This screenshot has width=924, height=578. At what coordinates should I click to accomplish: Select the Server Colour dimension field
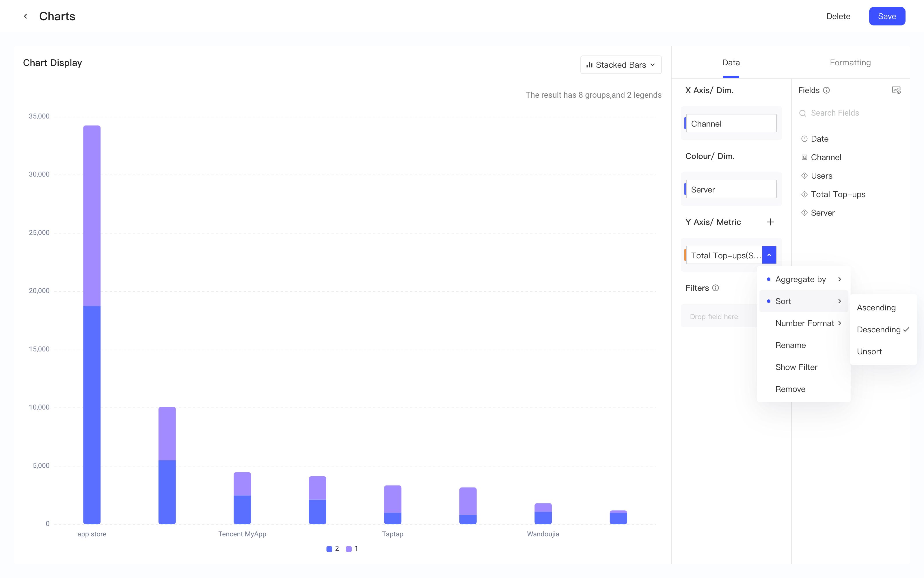(731, 189)
